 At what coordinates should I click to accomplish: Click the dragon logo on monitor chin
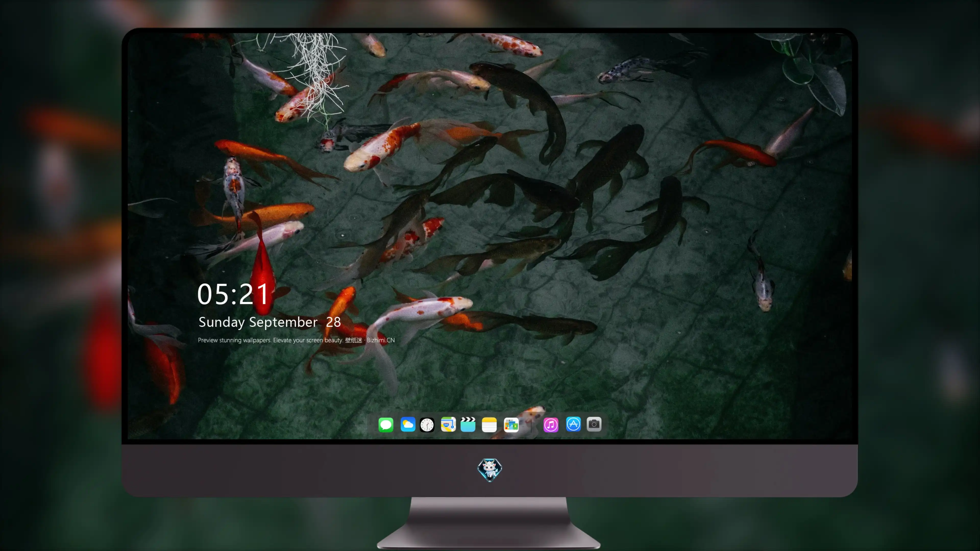coord(490,470)
